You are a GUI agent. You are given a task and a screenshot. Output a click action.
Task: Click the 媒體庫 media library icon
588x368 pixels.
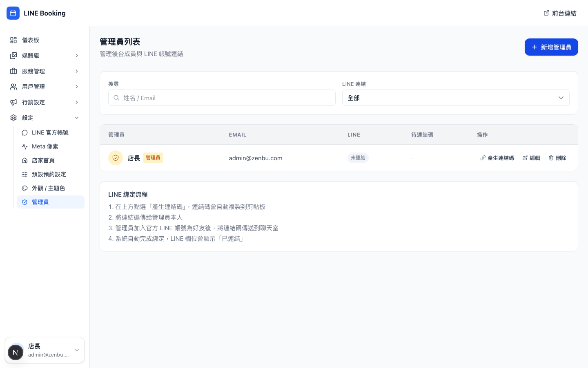pyautogui.click(x=13, y=56)
